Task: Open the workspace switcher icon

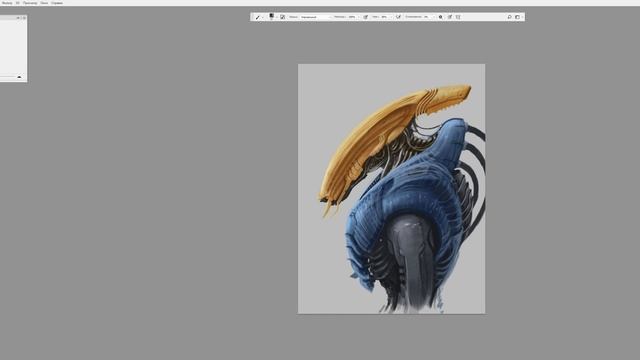Action: click(x=518, y=17)
